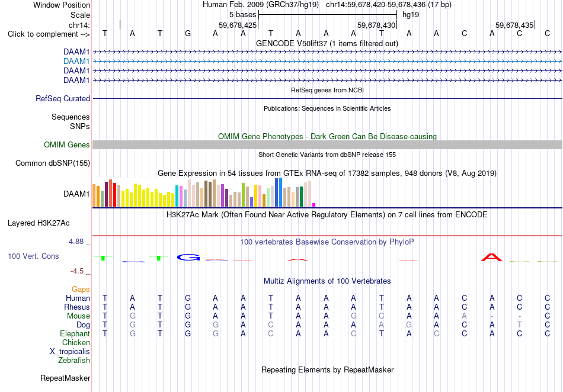
Task: Click the '4.88' conservation scale value
Action: coord(76,242)
